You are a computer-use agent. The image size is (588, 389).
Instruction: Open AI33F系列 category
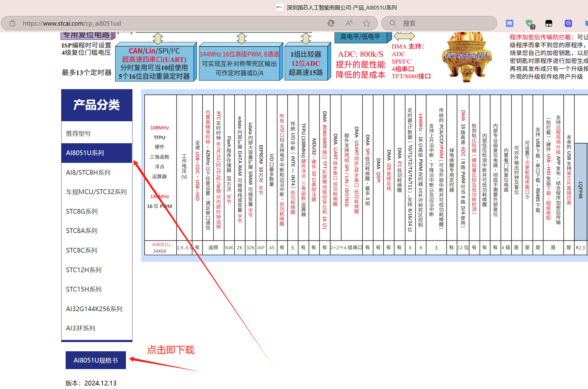pyautogui.click(x=97, y=328)
